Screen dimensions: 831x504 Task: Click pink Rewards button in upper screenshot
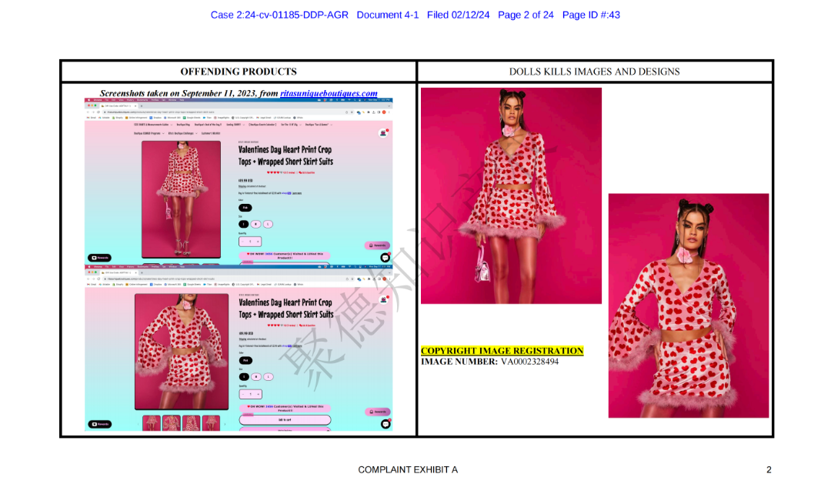pyautogui.click(x=377, y=245)
